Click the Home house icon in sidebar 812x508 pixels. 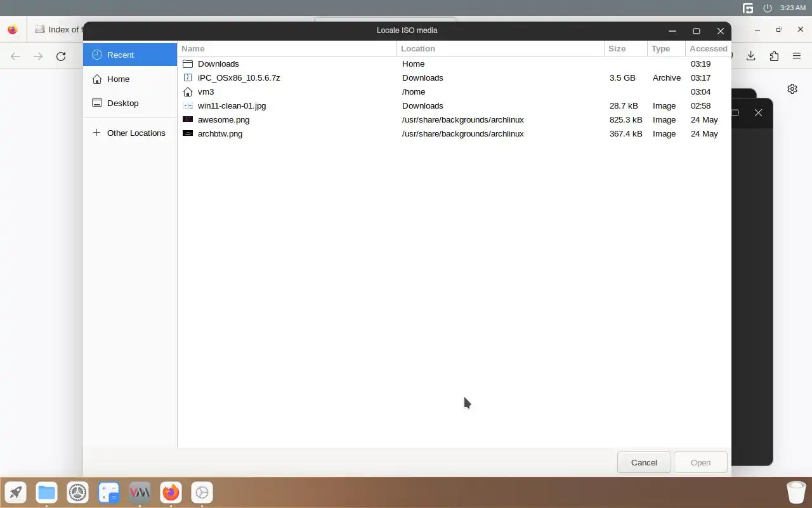coord(97,79)
